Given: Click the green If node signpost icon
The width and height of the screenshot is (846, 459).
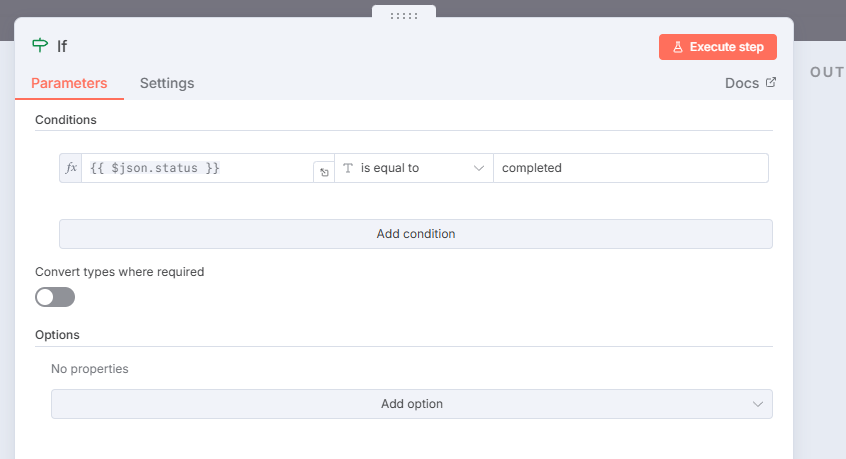Looking at the screenshot, I should pyautogui.click(x=40, y=46).
